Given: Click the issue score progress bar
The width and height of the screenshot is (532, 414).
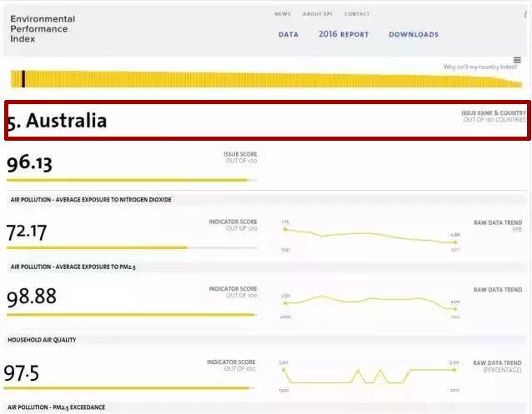Looking at the screenshot, I should pyautogui.click(x=132, y=181).
